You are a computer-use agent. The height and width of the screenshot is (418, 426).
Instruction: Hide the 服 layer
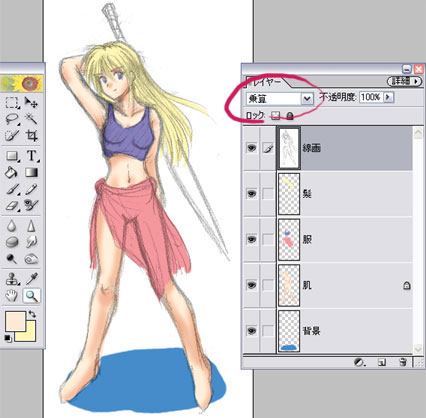point(252,239)
